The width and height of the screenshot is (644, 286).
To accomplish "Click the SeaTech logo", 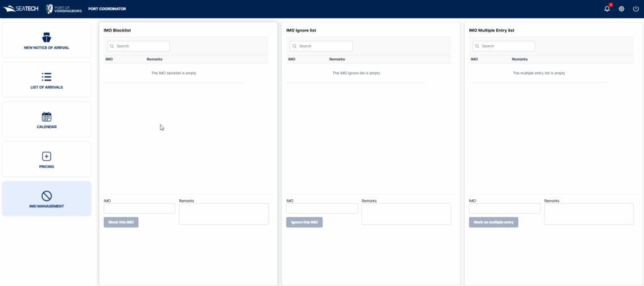I will tap(21, 9).
